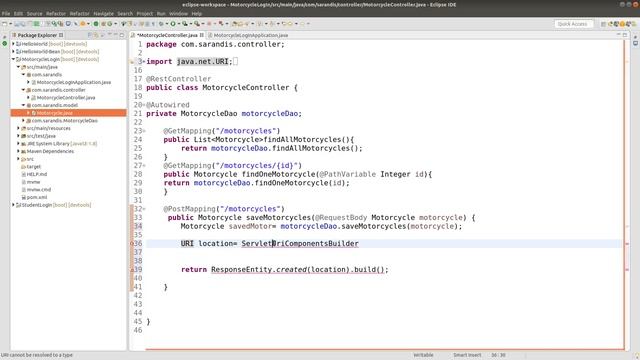Image resolution: width=640 pixels, height=360 pixels.
Task: Select src/main/resources in Package Explorer
Action: click(x=48, y=129)
